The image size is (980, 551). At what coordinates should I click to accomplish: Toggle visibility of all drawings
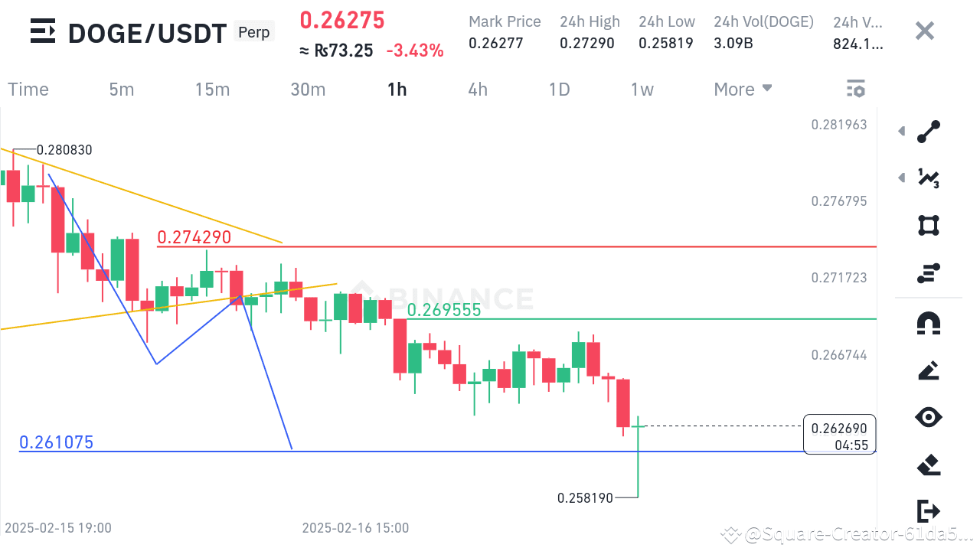pyautogui.click(x=929, y=417)
